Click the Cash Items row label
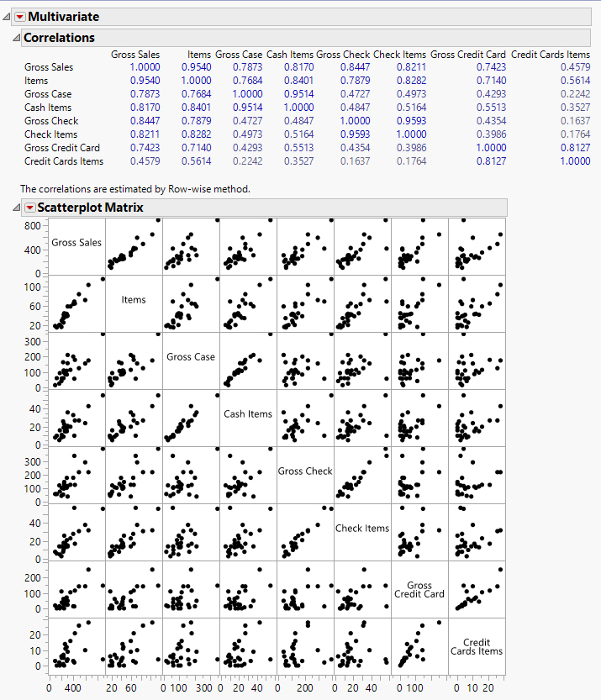 tap(48, 108)
